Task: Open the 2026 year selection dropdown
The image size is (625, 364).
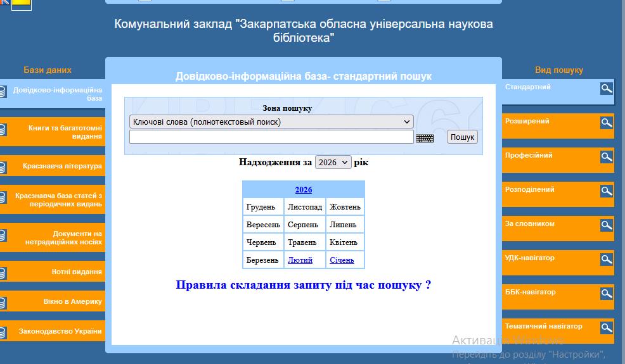Action: tap(333, 163)
